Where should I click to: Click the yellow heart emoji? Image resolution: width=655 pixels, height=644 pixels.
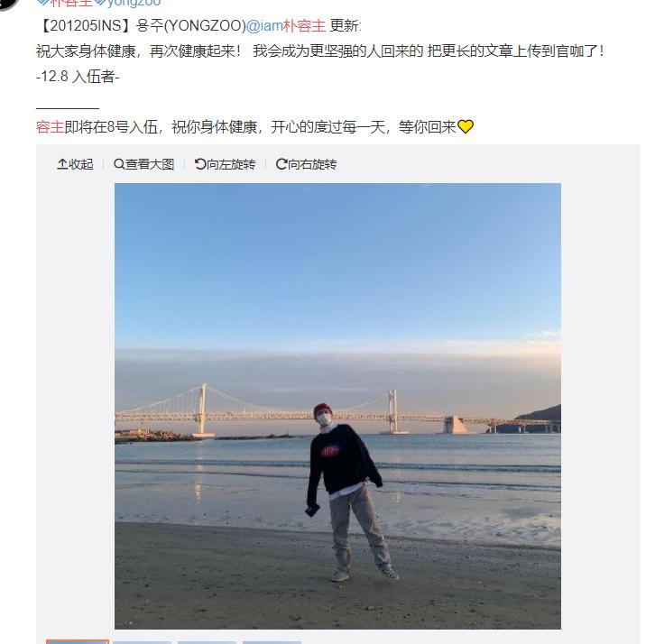(465, 126)
